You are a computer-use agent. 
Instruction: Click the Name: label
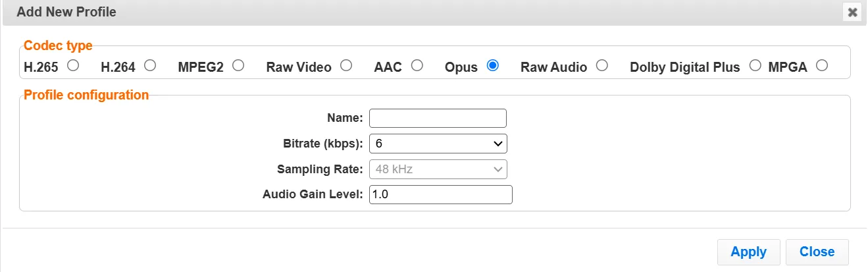(345, 118)
